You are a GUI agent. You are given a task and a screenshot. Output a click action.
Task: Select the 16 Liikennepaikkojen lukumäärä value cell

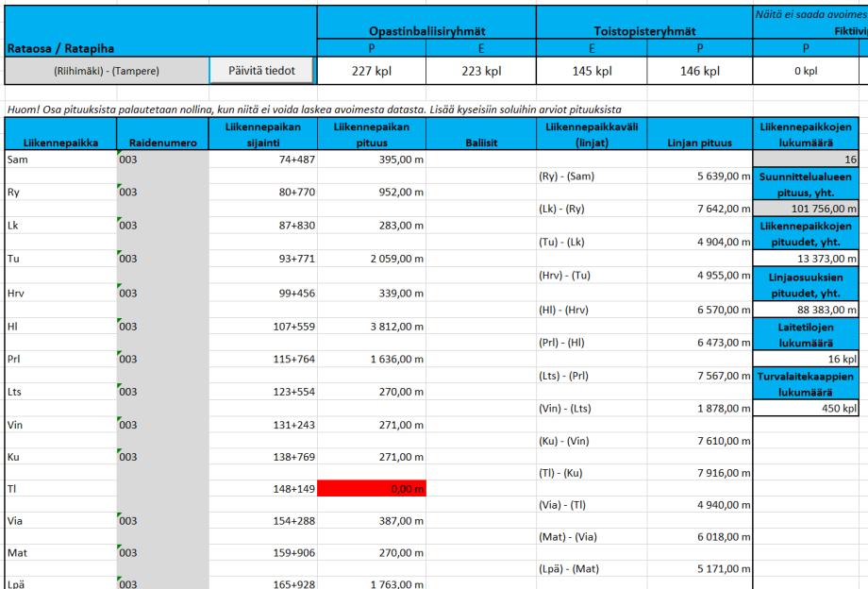pyautogui.click(x=806, y=160)
